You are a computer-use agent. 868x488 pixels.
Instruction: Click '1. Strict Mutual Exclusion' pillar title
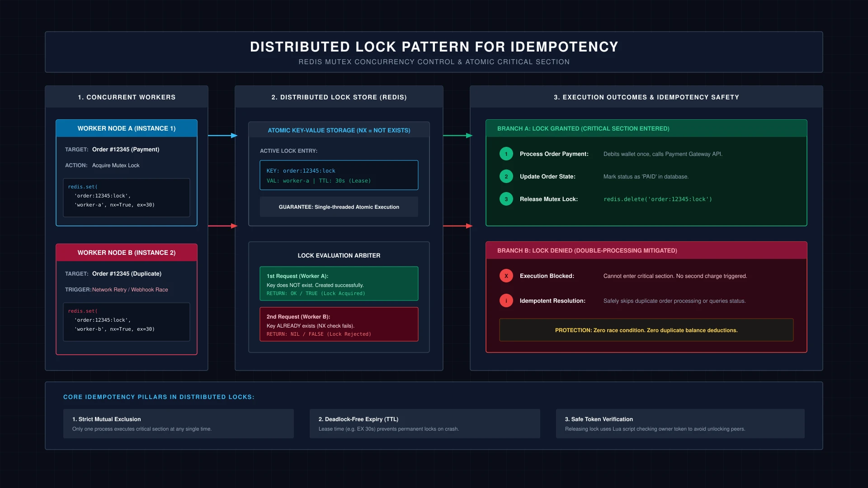pyautogui.click(x=107, y=419)
